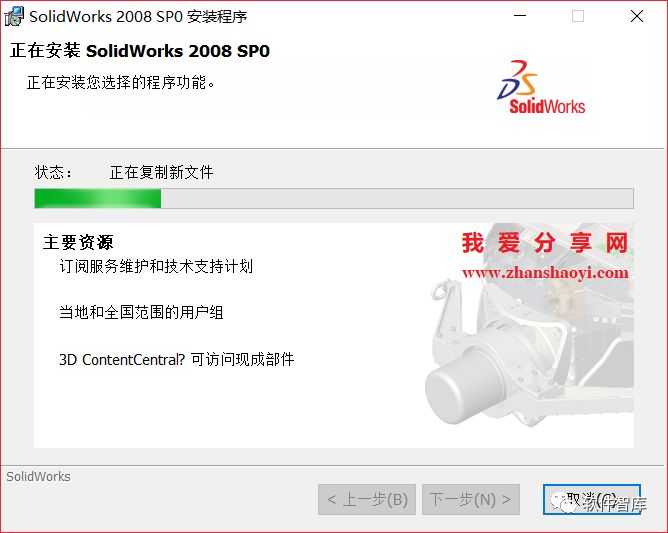The image size is (668, 533).
Task: Click the SolidWorks label at bottom left
Action: click(38, 476)
